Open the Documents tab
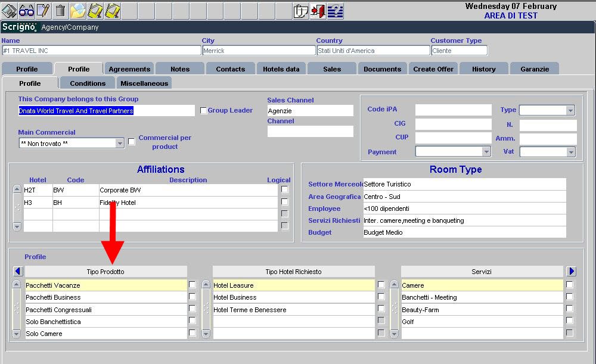596x364 pixels. 383,69
